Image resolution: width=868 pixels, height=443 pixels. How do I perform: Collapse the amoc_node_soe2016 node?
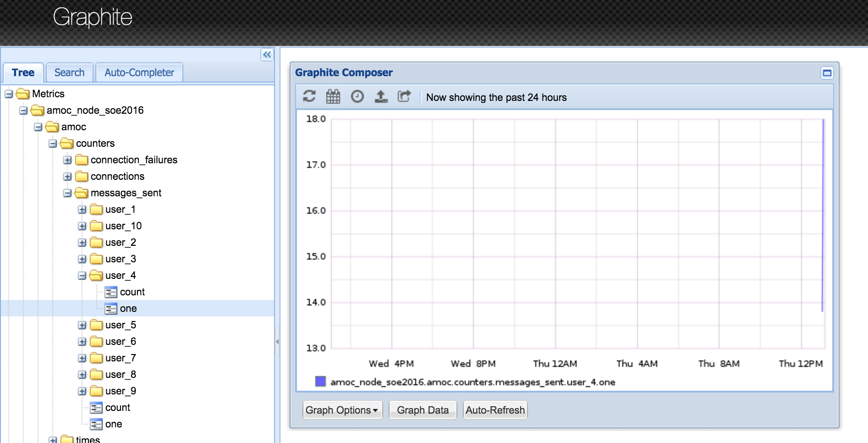coord(23,111)
